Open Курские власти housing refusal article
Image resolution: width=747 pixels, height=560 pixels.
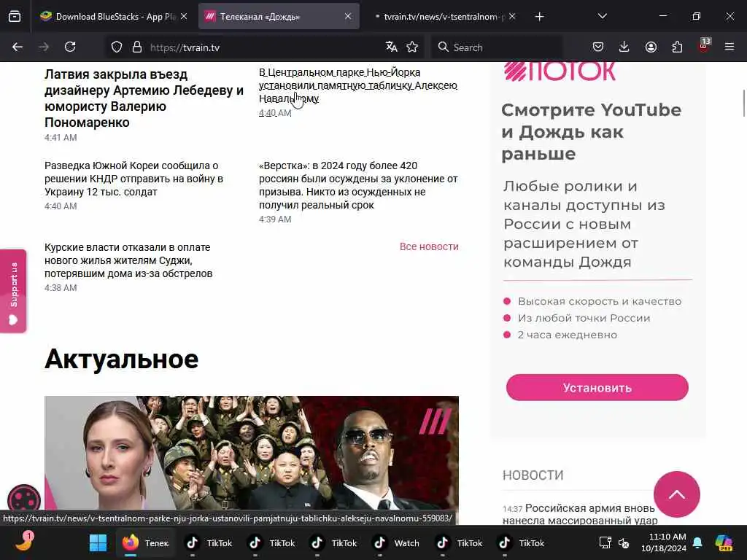point(128,260)
